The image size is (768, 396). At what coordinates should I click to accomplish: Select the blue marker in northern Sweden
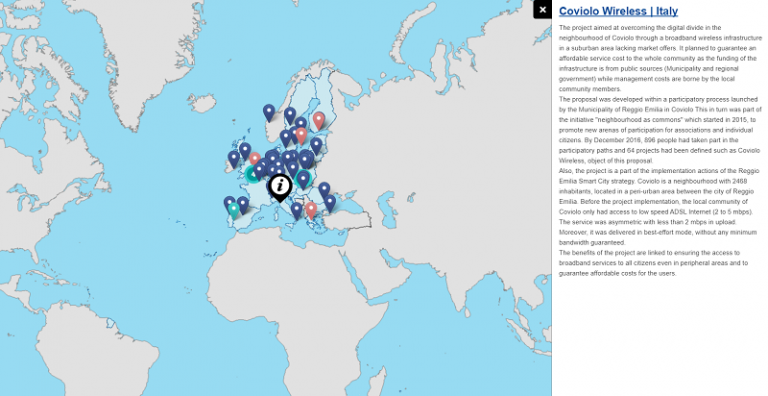[290, 116]
